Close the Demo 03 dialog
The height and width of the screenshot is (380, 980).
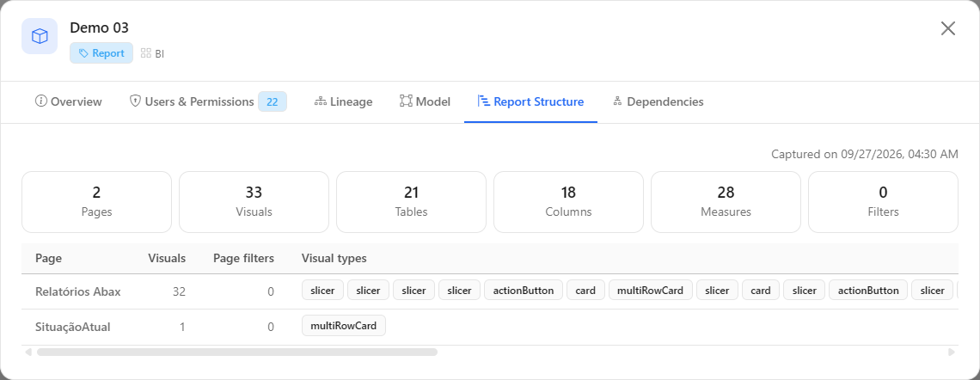[x=948, y=28]
